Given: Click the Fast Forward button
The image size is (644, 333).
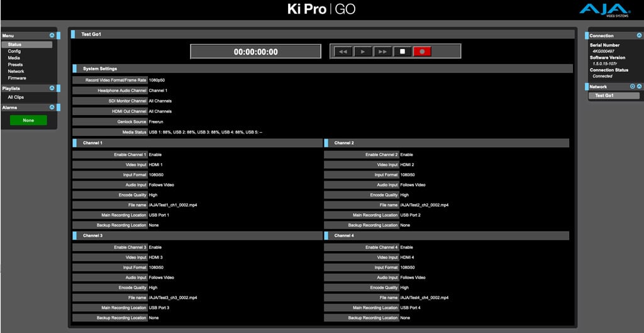Looking at the screenshot, I should point(382,52).
